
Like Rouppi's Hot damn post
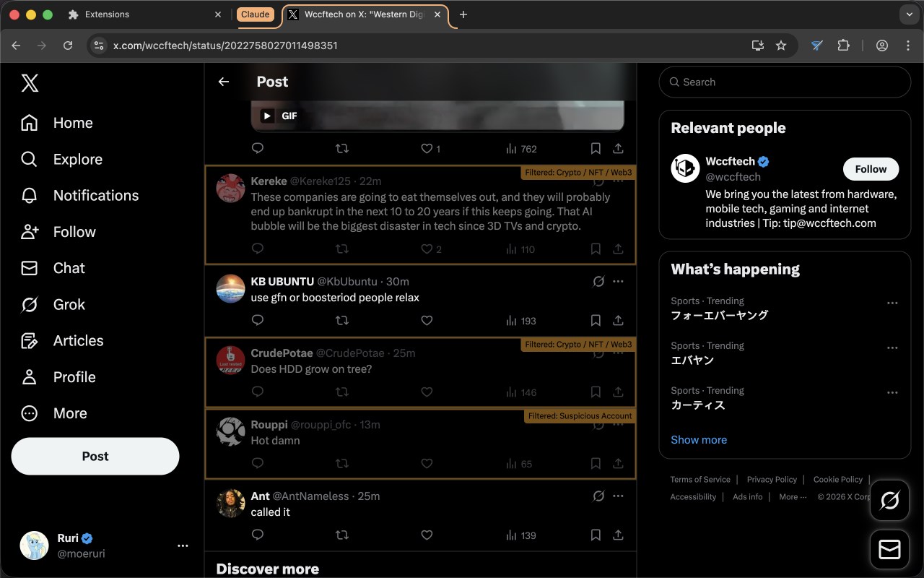[427, 463]
